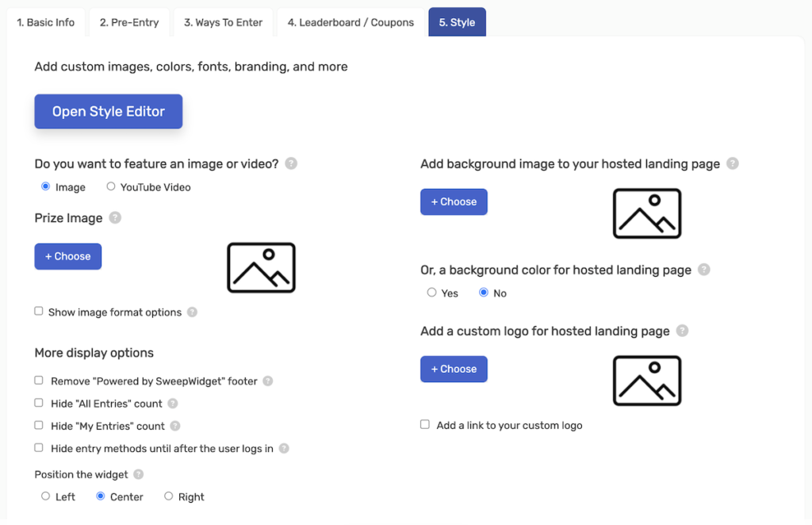The width and height of the screenshot is (812, 525).
Task: Position the widget to the Right
Action: (168, 496)
